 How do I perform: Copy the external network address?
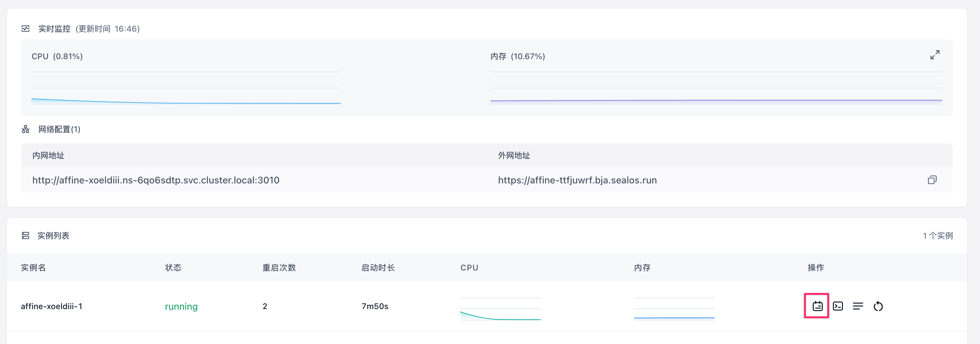coord(932,180)
